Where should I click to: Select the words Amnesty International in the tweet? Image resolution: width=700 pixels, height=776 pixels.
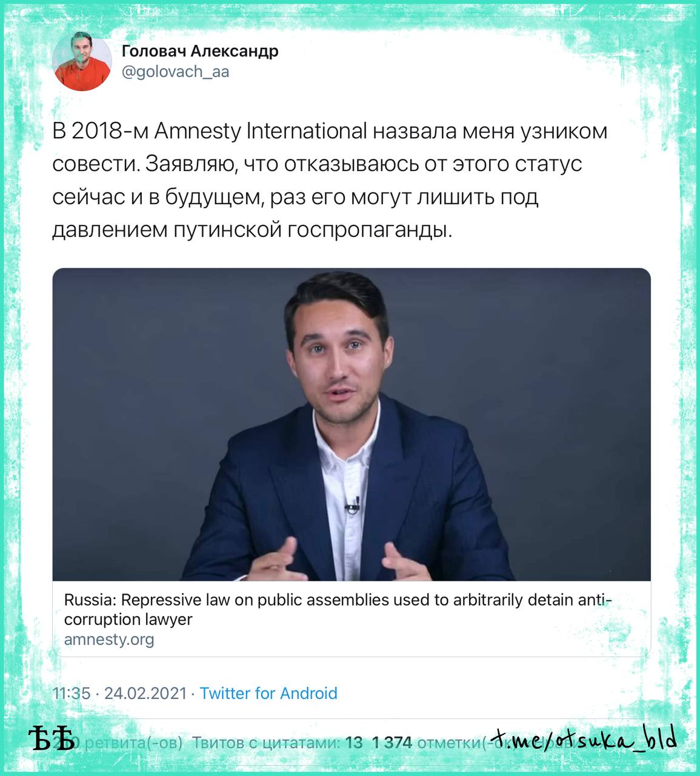click(261, 131)
